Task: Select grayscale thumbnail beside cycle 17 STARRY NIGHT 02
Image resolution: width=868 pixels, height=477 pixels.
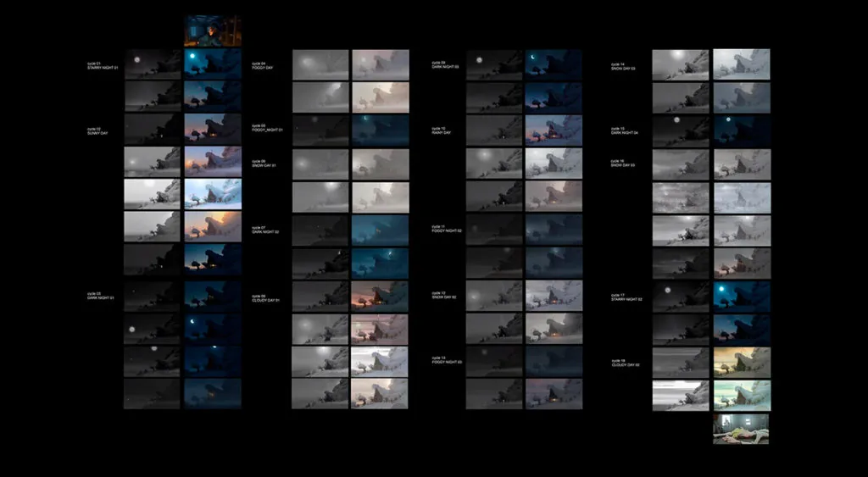Action: tap(681, 297)
